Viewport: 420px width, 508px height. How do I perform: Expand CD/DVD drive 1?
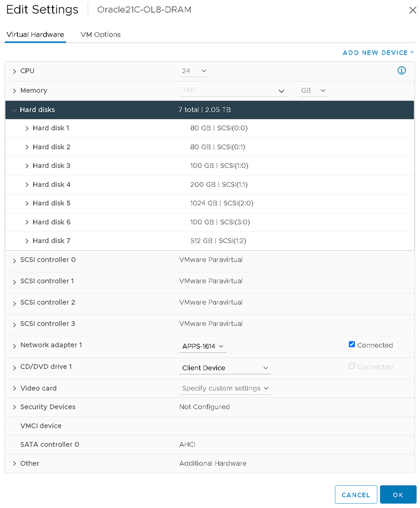tap(14, 368)
